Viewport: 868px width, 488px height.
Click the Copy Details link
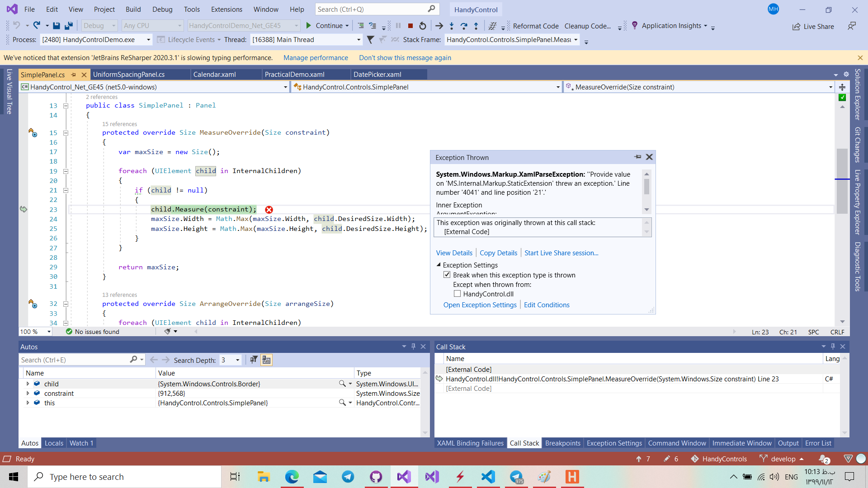click(x=498, y=253)
